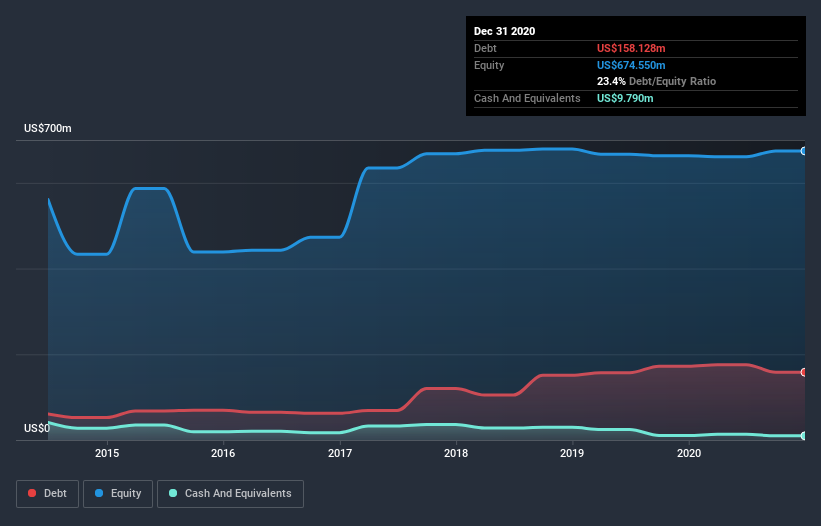Select the Debt endpoint marker at Dec 2020
The height and width of the screenshot is (526, 821).
tap(804, 372)
